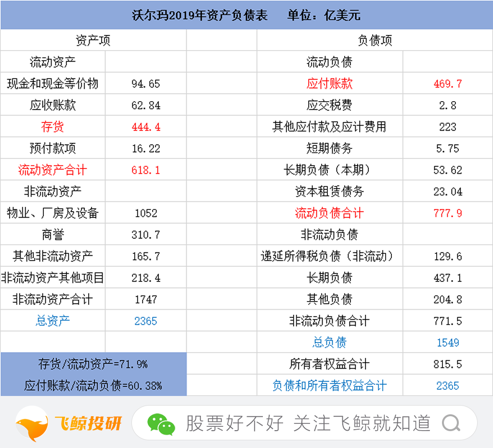Click the red value 469.7
Image resolution: width=493 pixels, height=448 pixels.
tap(448, 84)
